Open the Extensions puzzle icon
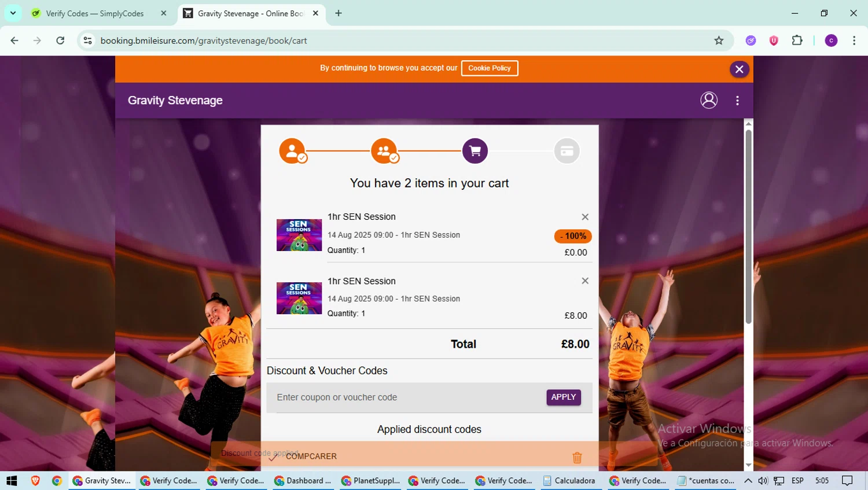The image size is (868, 490). click(x=797, y=40)
